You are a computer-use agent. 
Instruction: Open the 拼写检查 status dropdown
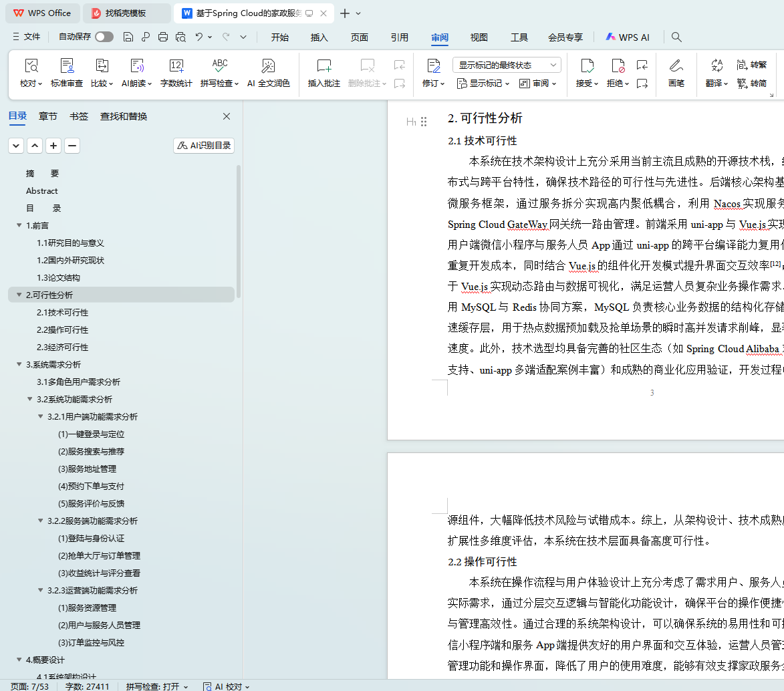[157, 686]
